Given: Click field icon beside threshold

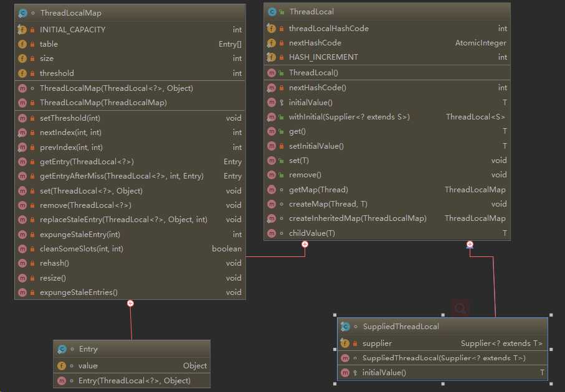Looking at the screenshot, I should pyautogui.click(x=22, y=73).
